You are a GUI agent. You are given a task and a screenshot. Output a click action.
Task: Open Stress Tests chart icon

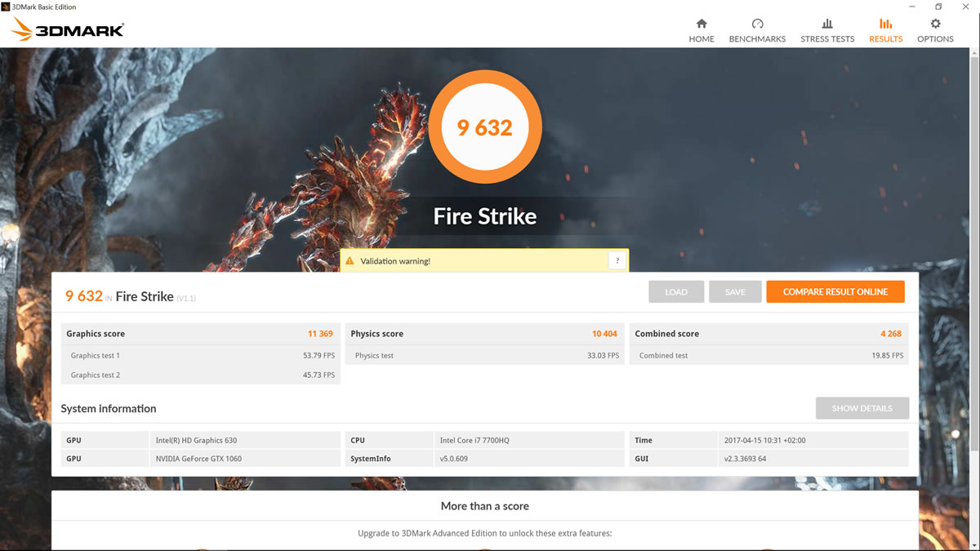click(827, 24)
